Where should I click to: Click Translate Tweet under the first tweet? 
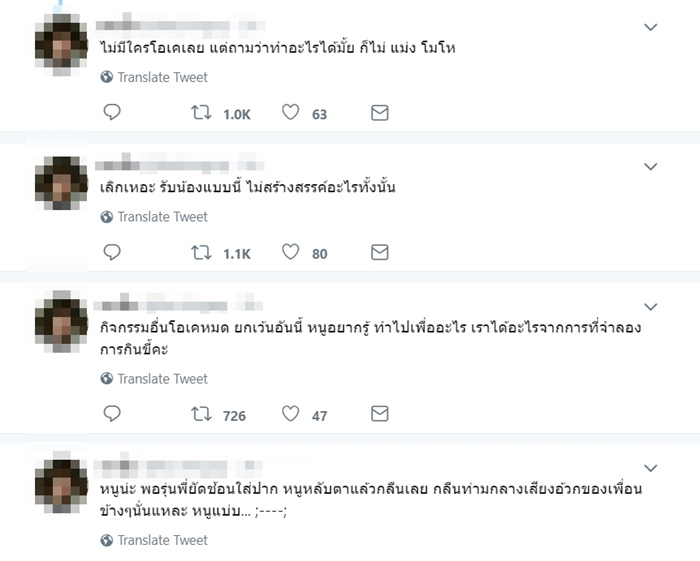[x=161, y=77]
